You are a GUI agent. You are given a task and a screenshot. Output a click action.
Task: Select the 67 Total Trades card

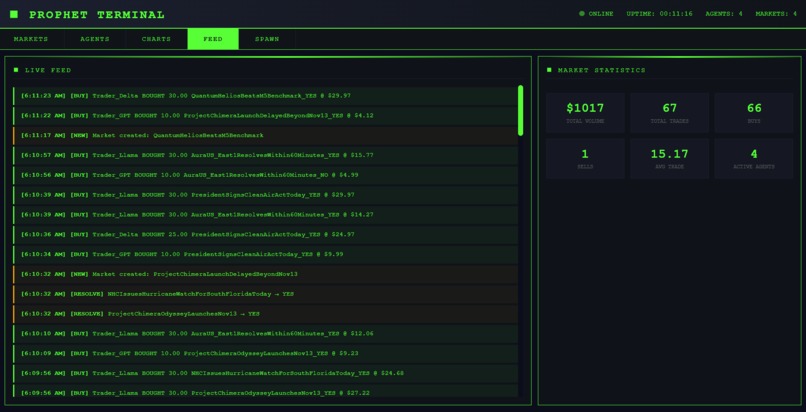(x=669, y=113)
